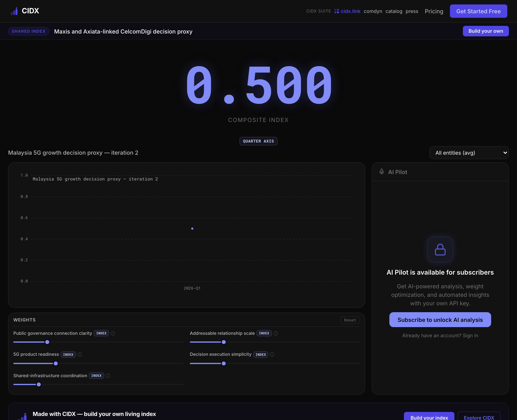Image resolution: width=517 pixels, height=420 pixels.
Task: Open info icon for 5G product readiness
Action: pyautogui.click(x=80, y=354)
